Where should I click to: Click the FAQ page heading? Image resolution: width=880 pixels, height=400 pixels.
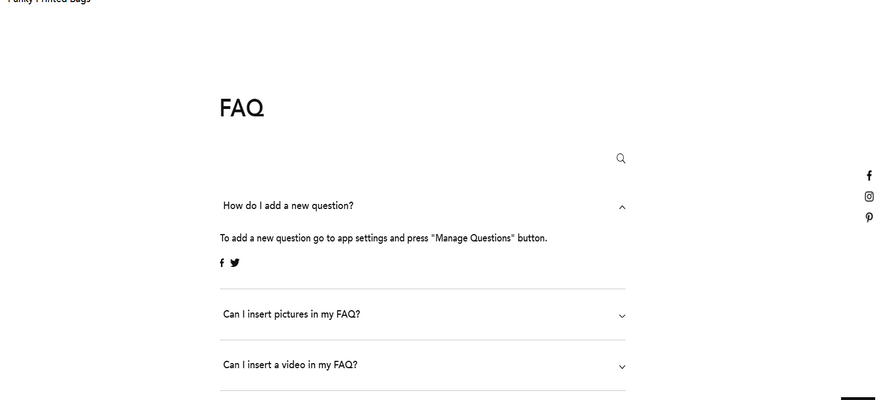click(x=241, y=108)
